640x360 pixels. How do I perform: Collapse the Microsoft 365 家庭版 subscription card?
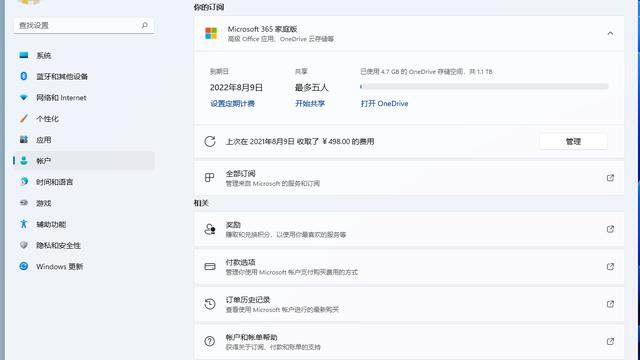click(610, 33)
